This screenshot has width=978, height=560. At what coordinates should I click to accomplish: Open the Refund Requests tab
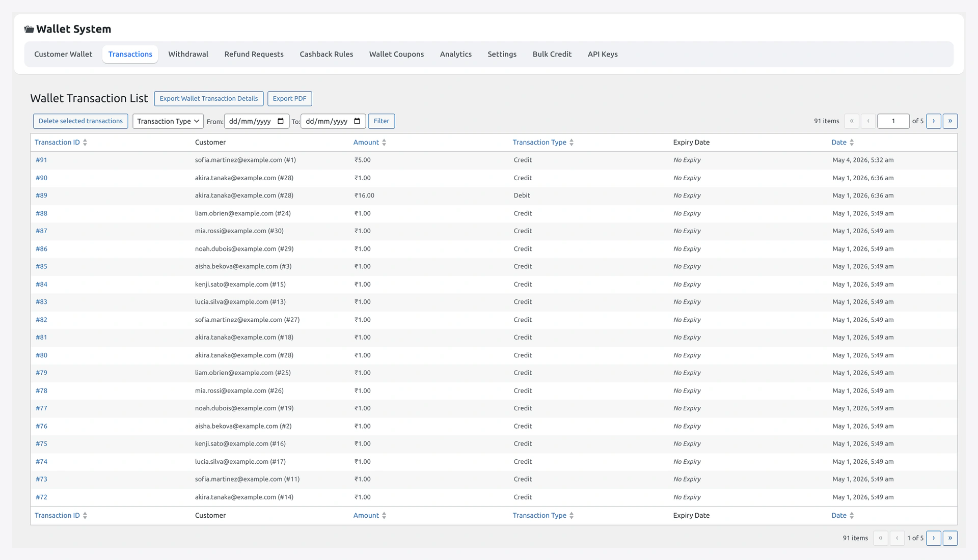click(254, 54)
